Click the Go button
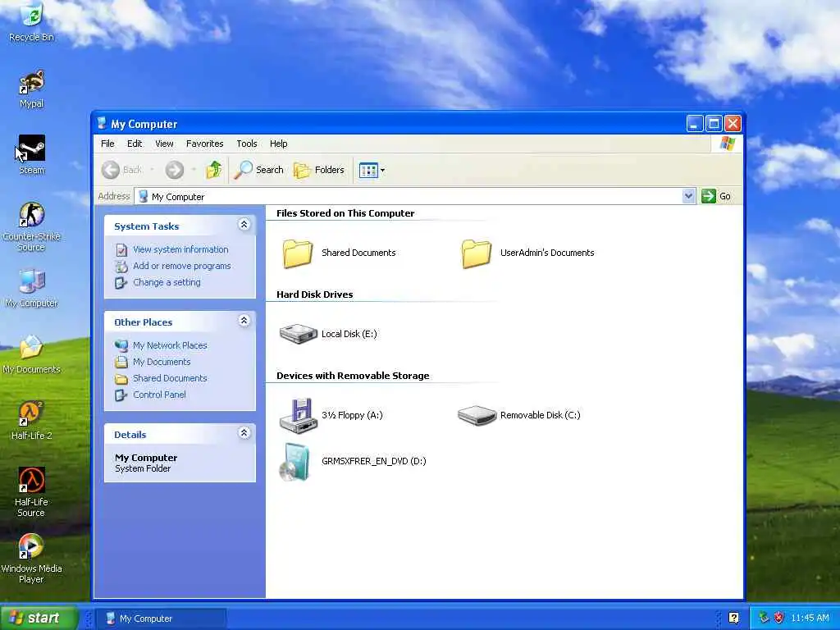Image resolution: width=840 pixels, height=630 pixels. point(717,196)
